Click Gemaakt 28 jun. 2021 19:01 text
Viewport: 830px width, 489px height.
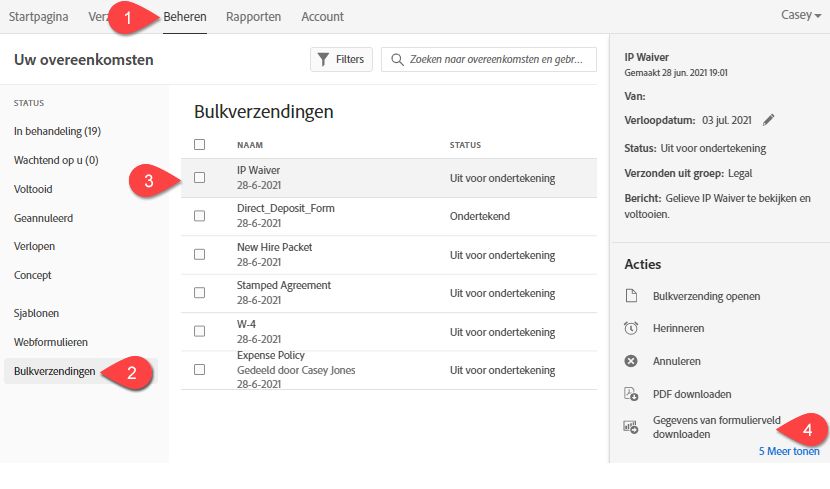pos(675,73)
